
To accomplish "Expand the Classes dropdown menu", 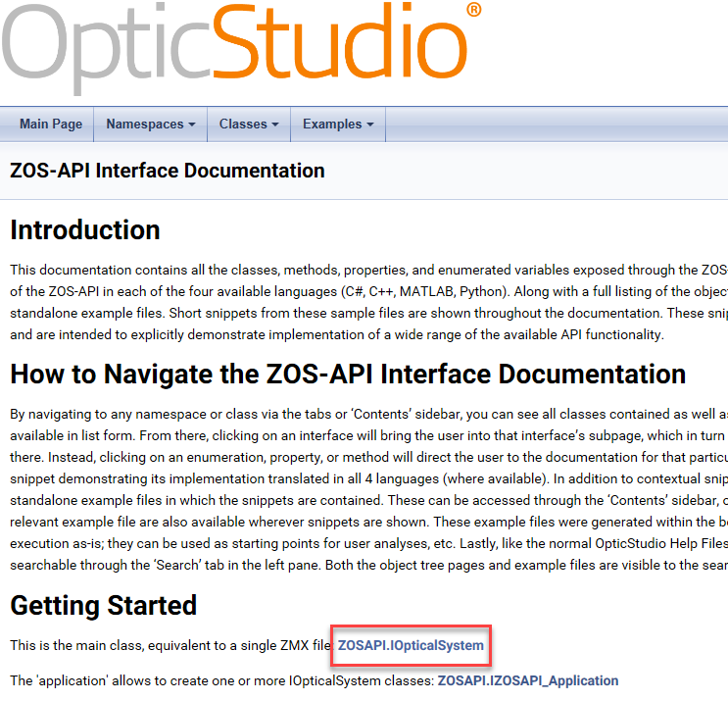I will pyautogui.click(x=249, y=125).
